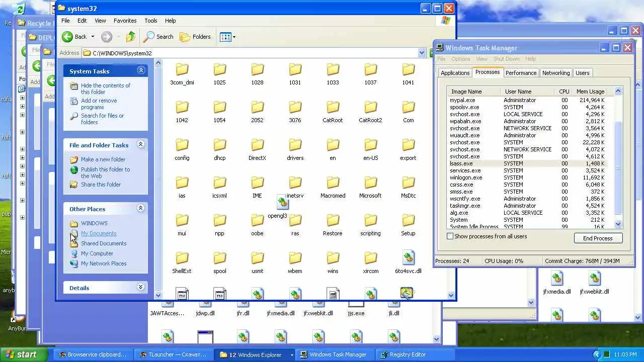This screenshot has width=644, height=362.
Task: Open the Add or remove programs link
Action: [99, 104]
